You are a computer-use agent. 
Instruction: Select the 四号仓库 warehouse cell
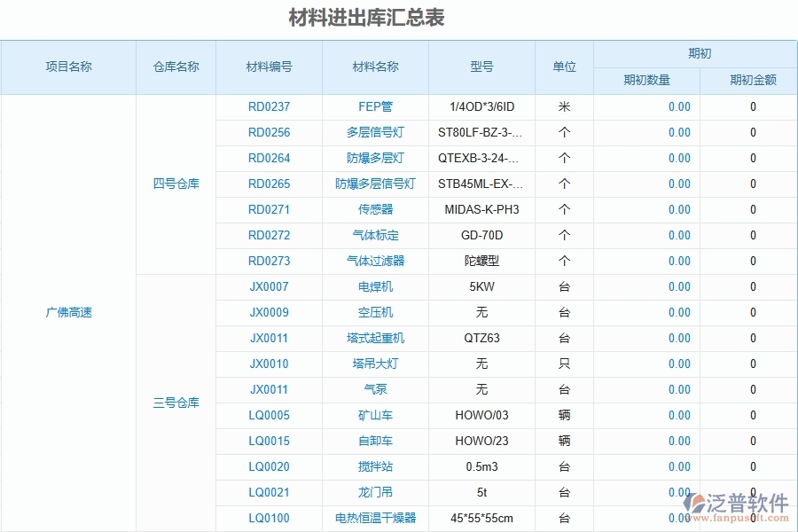click(x=176, y=184)
